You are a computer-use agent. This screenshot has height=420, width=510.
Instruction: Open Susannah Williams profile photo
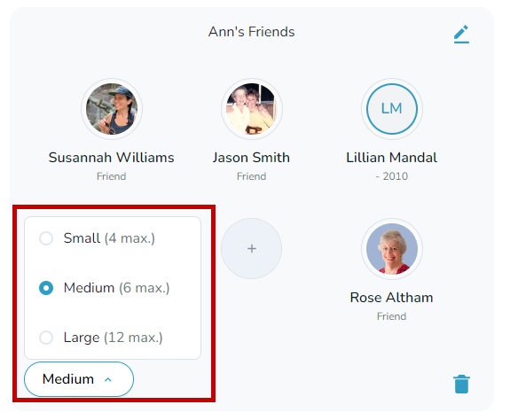[112, 109]
